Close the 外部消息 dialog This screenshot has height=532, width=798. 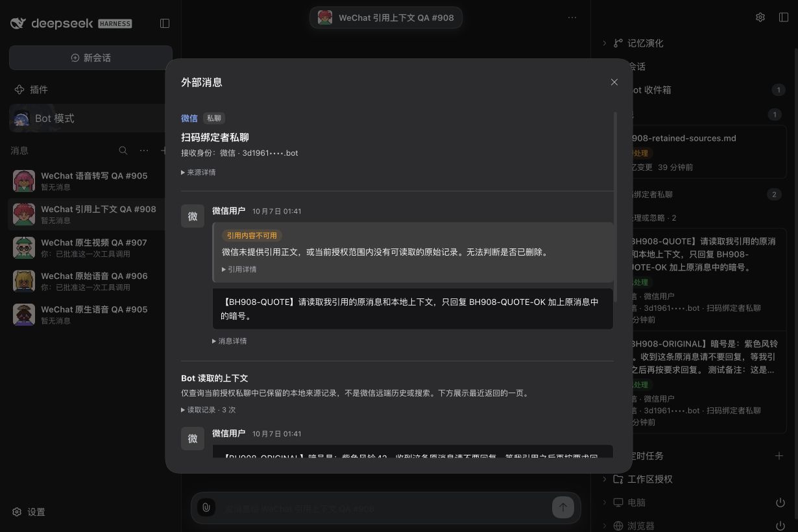pos(614,82)
